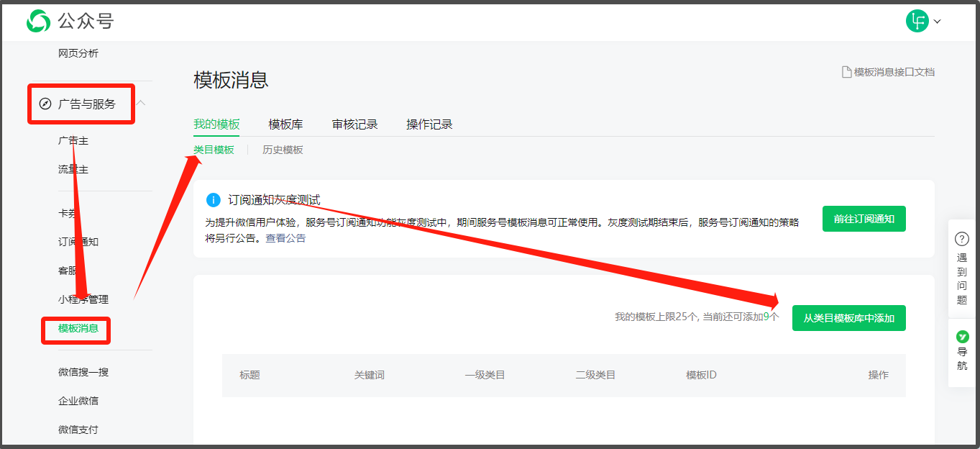Screen dimensions: 980x449
Task: Open the 模板消息接口文档 link
Action: (894, 72)
